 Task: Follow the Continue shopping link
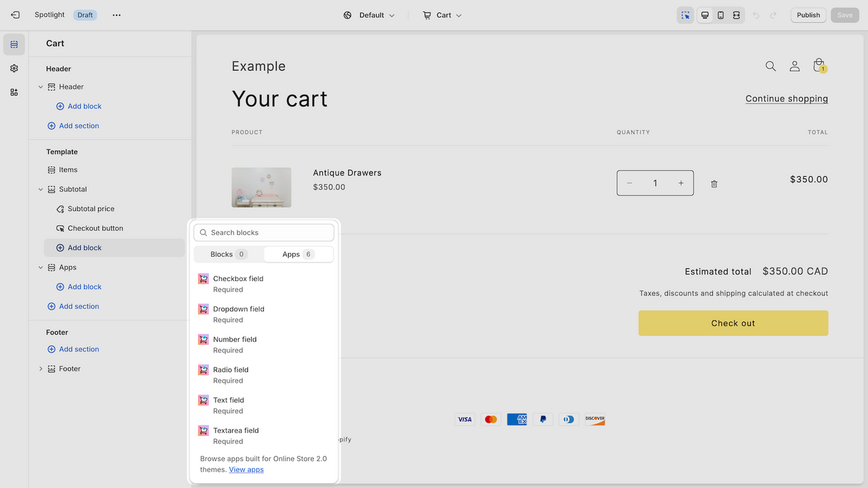coord(787,98)
